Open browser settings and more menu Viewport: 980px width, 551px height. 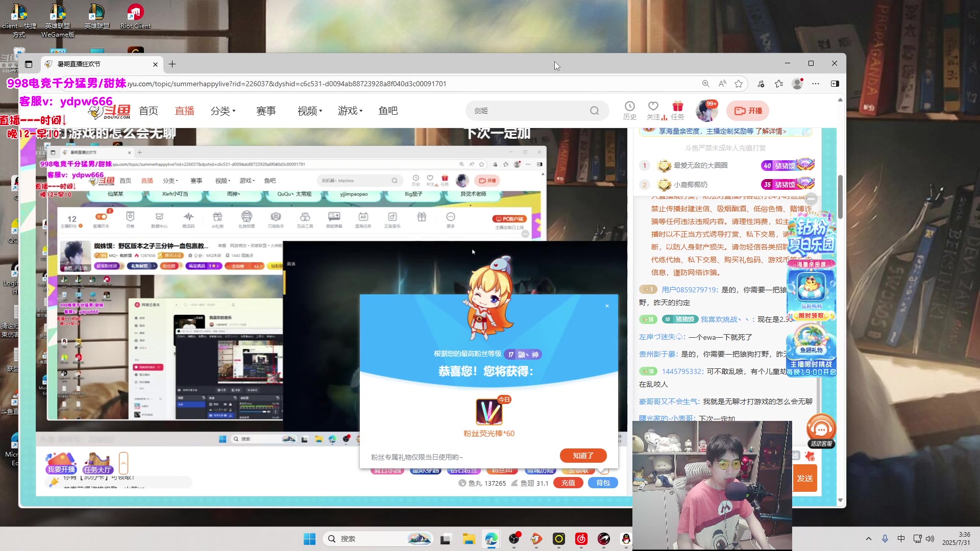[x=816, y=84]
